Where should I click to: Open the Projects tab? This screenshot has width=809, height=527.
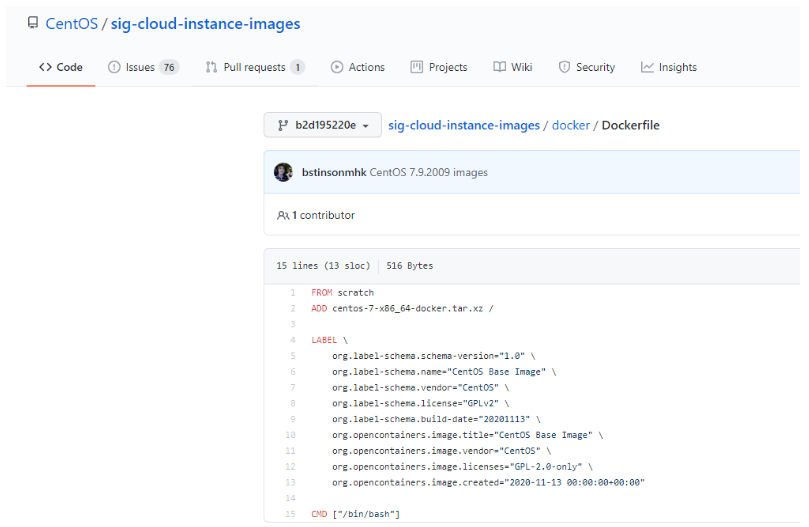439,67
